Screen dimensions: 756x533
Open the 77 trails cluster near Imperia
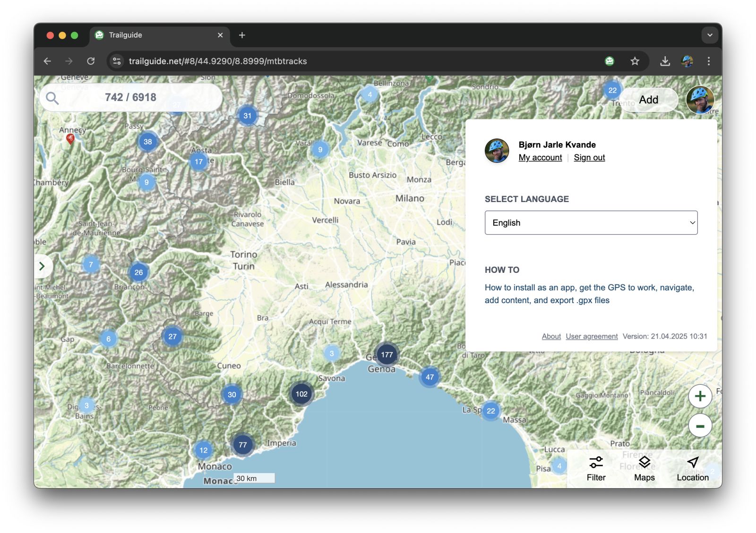coord(242,444)
